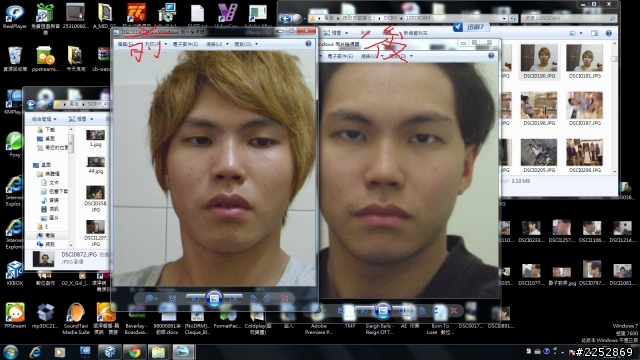Delete photo in the left (blond hair) photo viewer

tap(285, 298)
